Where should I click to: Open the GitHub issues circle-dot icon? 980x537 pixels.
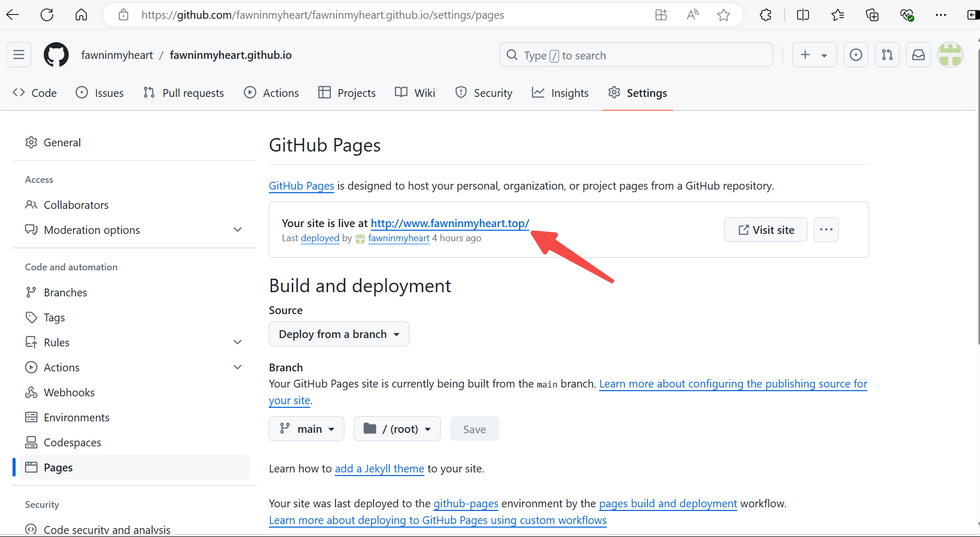[x=855, y=55]
